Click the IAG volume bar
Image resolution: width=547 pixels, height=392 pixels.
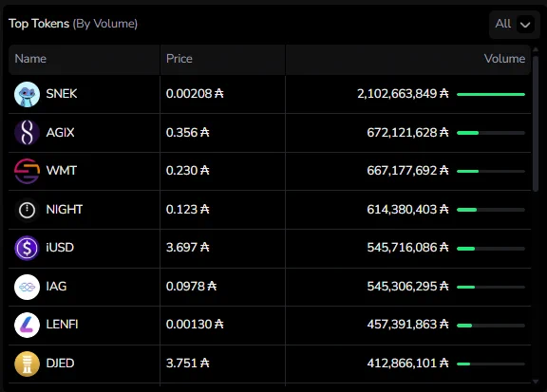click(491, 287)
